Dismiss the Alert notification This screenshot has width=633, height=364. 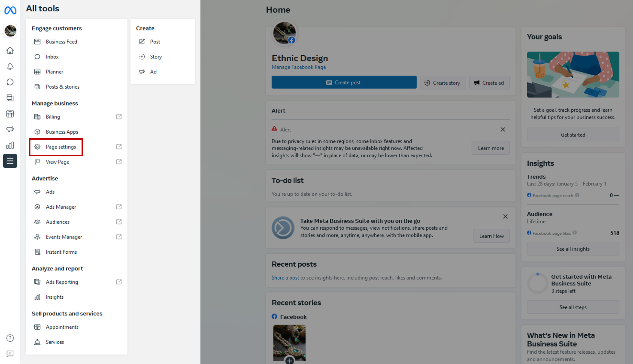tap(503, 129)
